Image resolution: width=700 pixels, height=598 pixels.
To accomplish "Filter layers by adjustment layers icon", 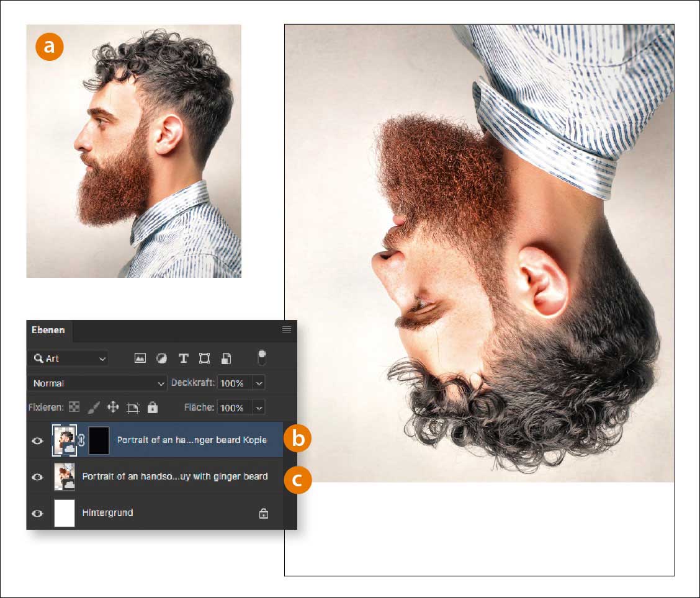I will (x=161, y=359).
